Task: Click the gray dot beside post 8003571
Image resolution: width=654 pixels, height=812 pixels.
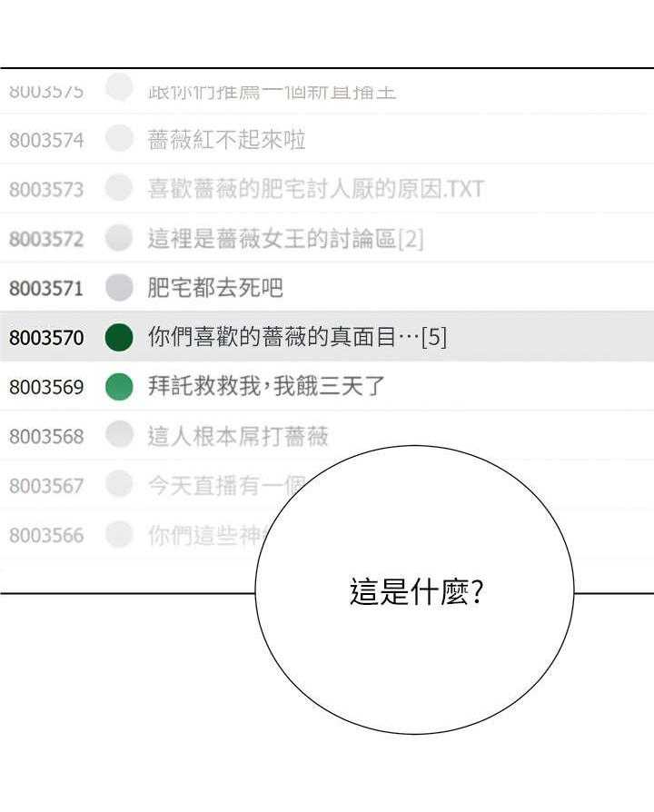Action: click(x=120, y=288)
